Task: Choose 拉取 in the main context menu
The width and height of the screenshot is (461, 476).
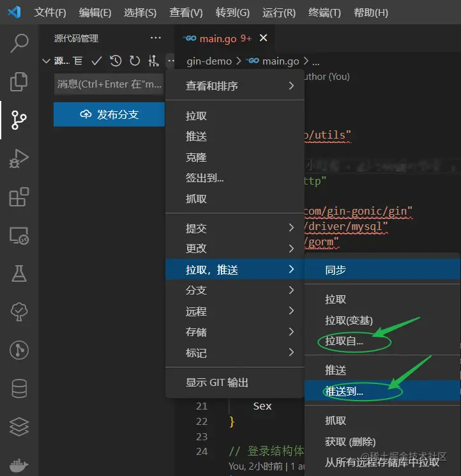Action: [x=235, y=116]
